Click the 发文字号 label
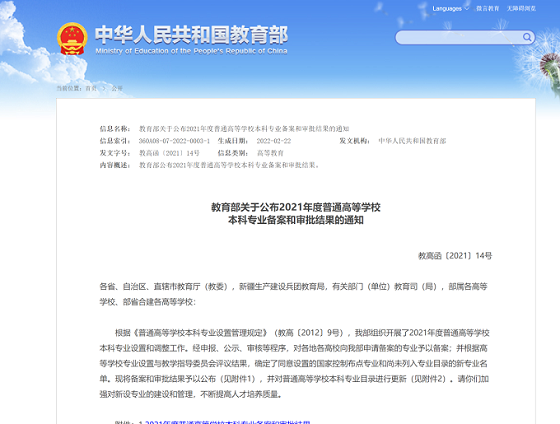 point(115,153)
